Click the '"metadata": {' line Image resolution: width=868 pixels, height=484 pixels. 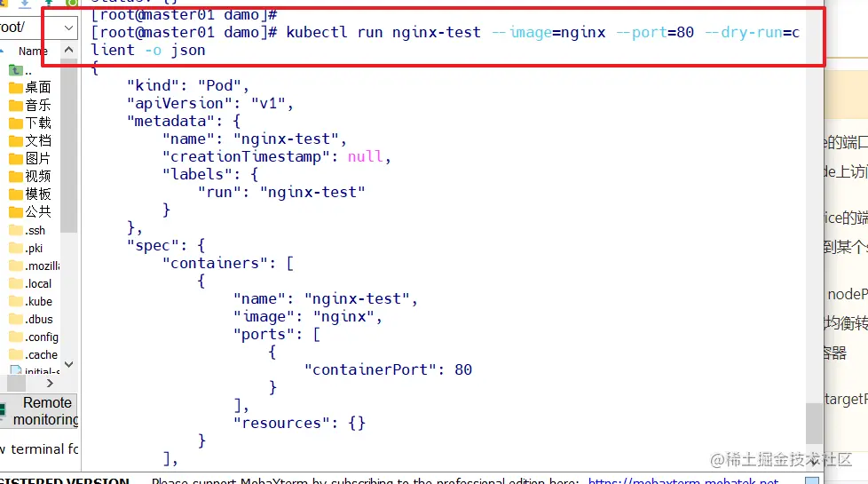(x=184, y=122)
